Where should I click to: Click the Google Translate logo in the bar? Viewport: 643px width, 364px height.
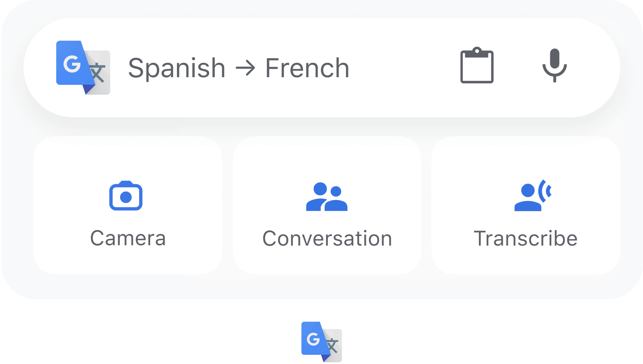click(x=83, y=68)
